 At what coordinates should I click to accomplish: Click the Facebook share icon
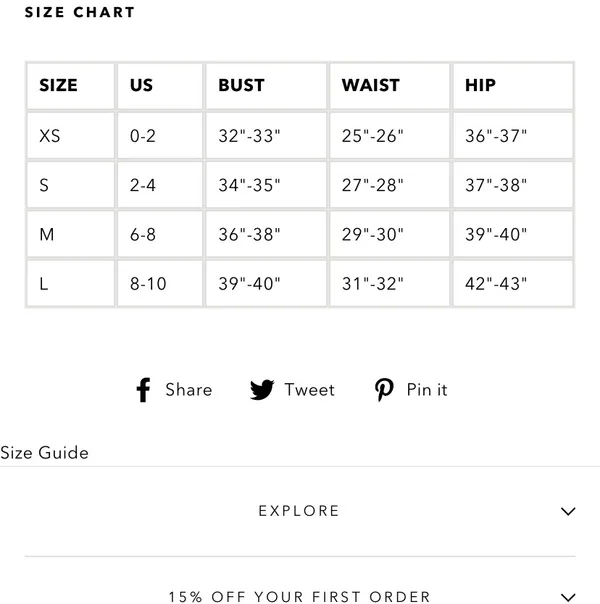pyautogui.click(x=143, y=390)
